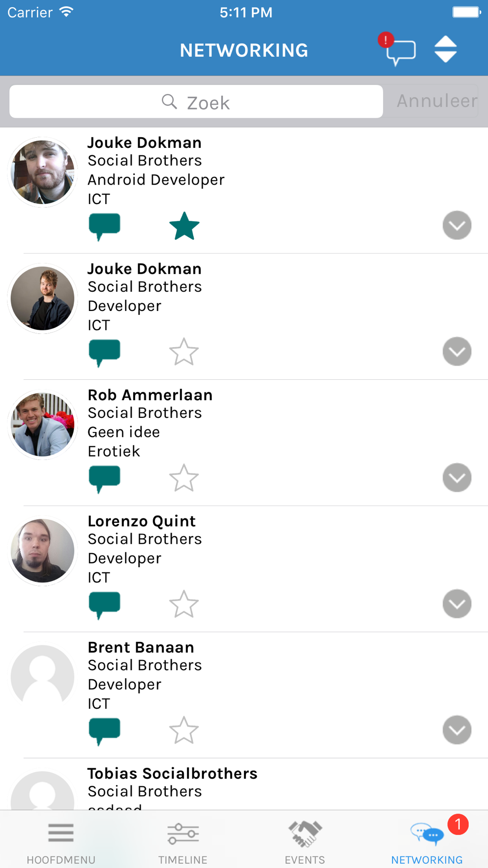
Task: Open the chat messages icon in header
Action: click(400, 51)
